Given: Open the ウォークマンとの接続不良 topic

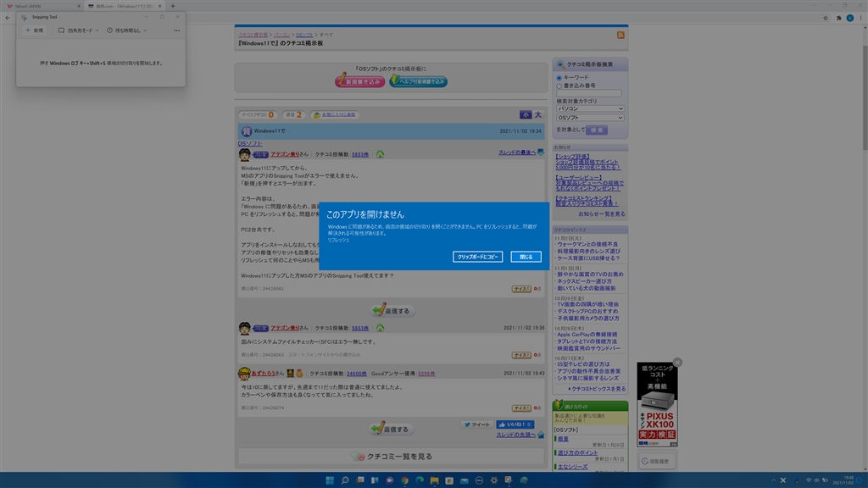Looking at the screenshot, I should point(587,244).
